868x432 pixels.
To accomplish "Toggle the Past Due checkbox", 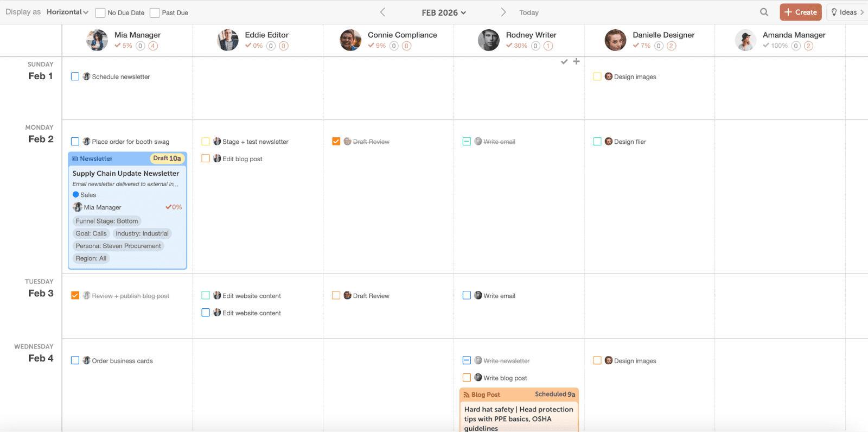I will tap(155, 12).
